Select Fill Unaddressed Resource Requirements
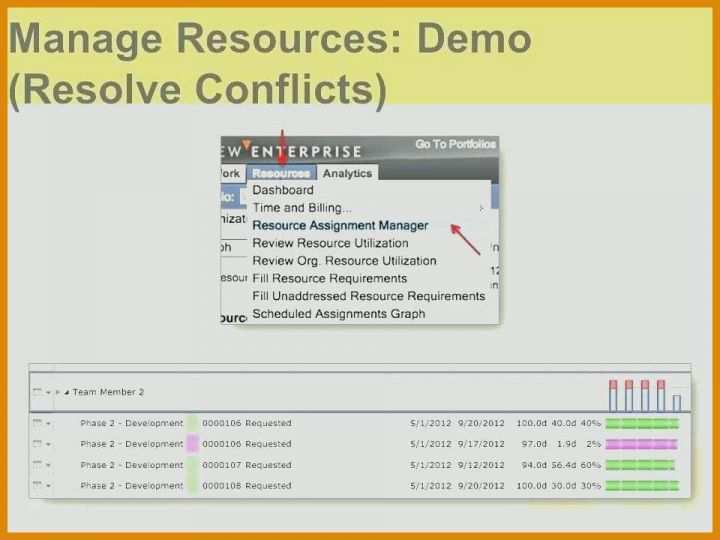The width and height of the screenshot is (720, 540). (x=369, y=296)
